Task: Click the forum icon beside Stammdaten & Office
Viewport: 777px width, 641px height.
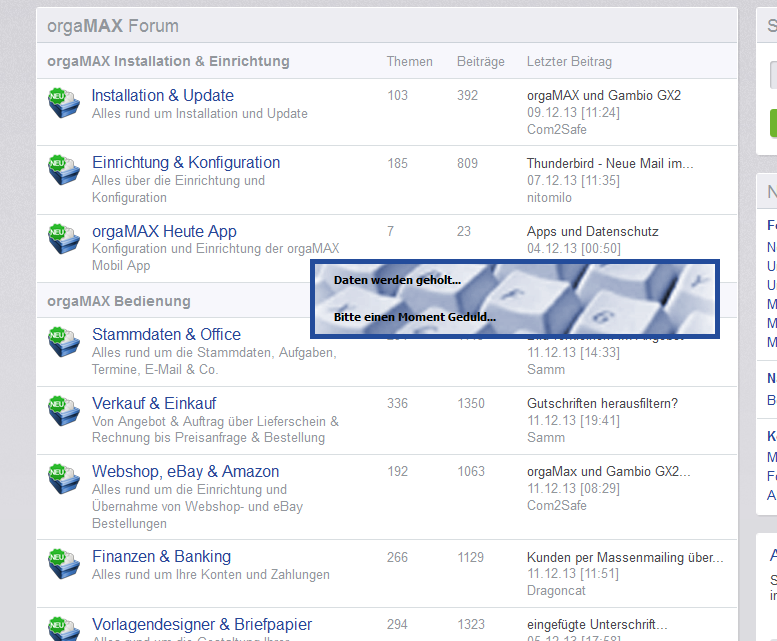Action: 63,341
